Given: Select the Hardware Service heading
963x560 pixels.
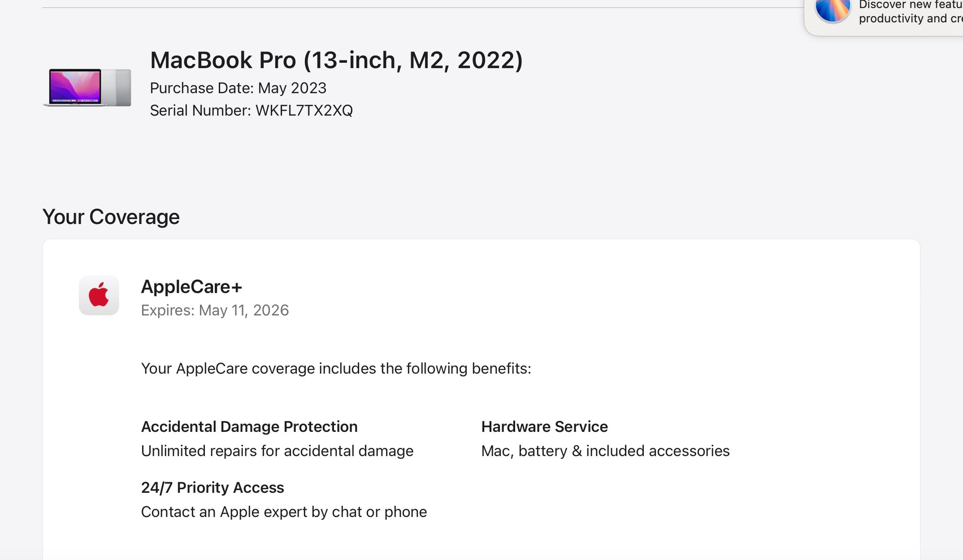Looking at the screenshot, I should 544,426.
